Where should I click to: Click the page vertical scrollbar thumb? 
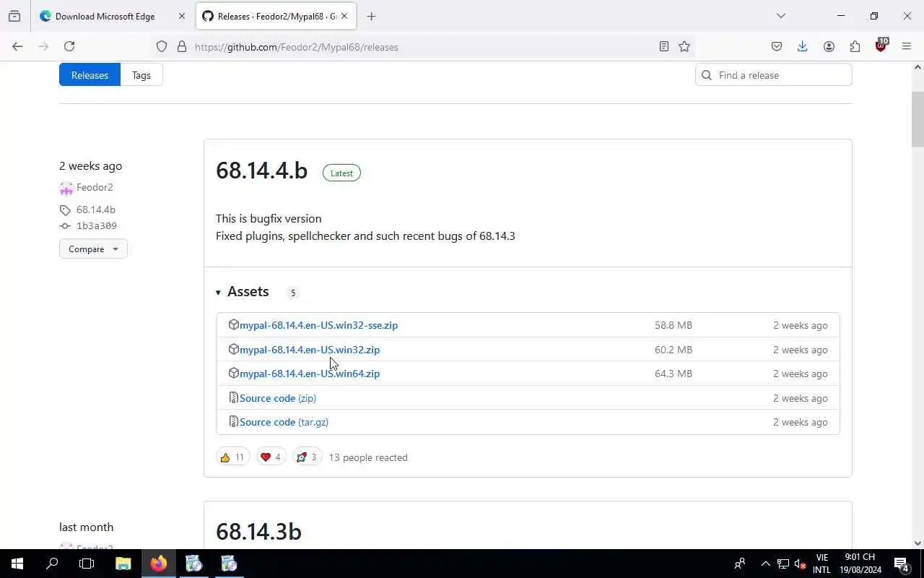[918, 119]
